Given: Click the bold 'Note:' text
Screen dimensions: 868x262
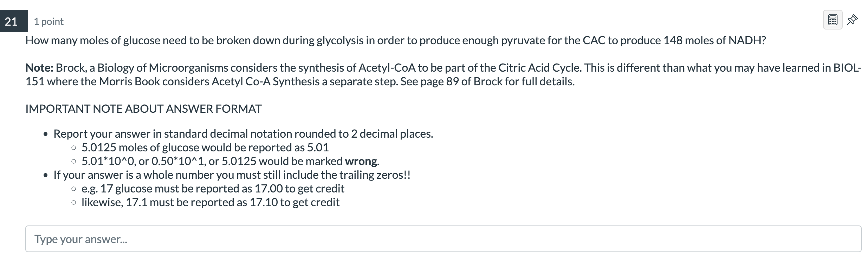Looking at the screenshot, I should (x=39, y=67).
